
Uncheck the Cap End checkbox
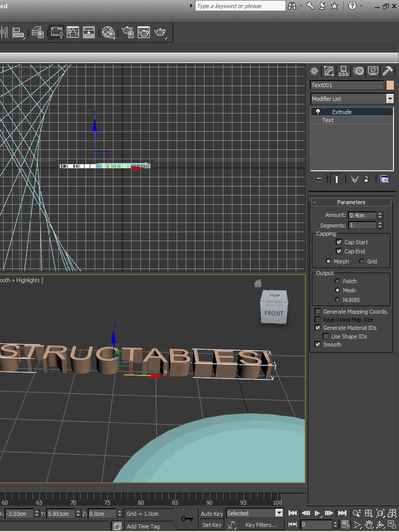click(x=339, y=251)
